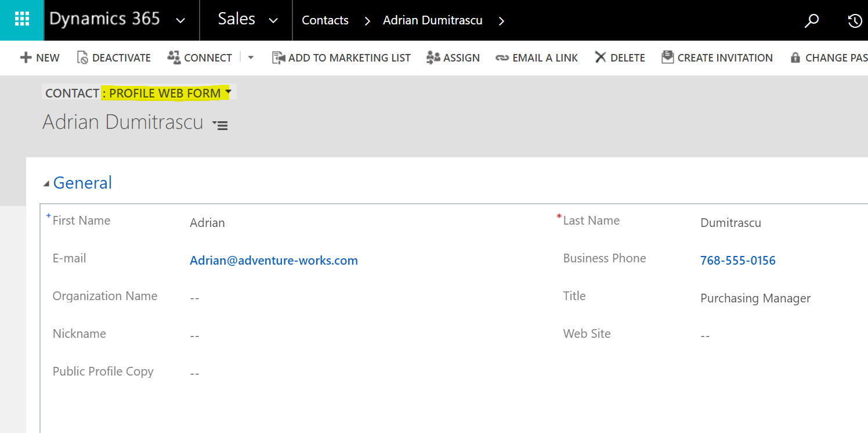
Task: Assign the contact to someone
Action: point(453,57)
